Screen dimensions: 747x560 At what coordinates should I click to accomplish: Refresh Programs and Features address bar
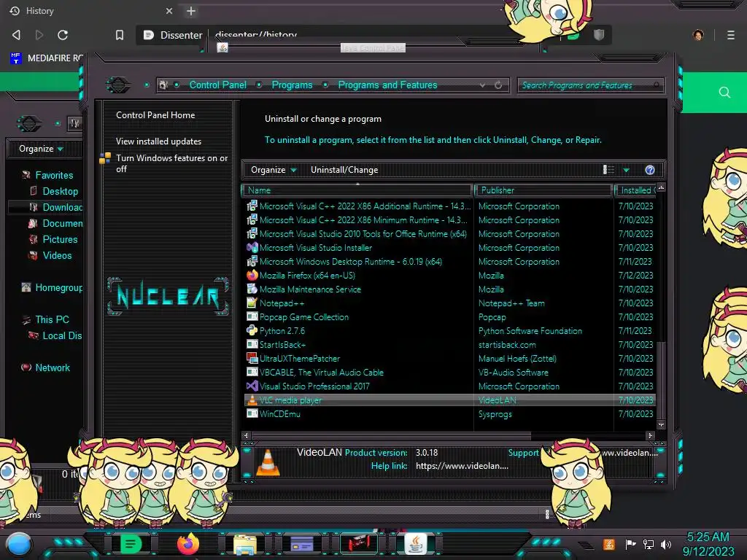tap(498, 85)
